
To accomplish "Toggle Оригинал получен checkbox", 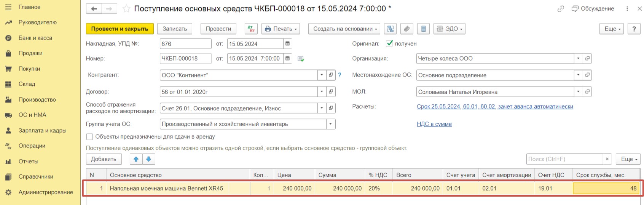I will (389, 43).
